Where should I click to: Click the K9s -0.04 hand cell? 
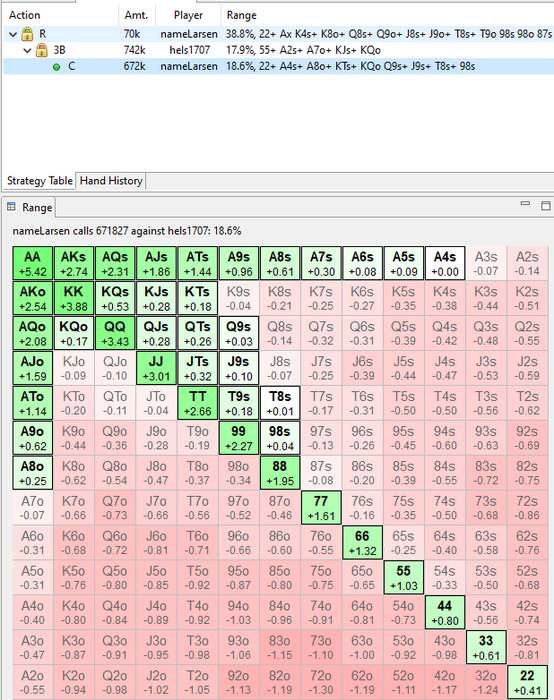point(238,298)
